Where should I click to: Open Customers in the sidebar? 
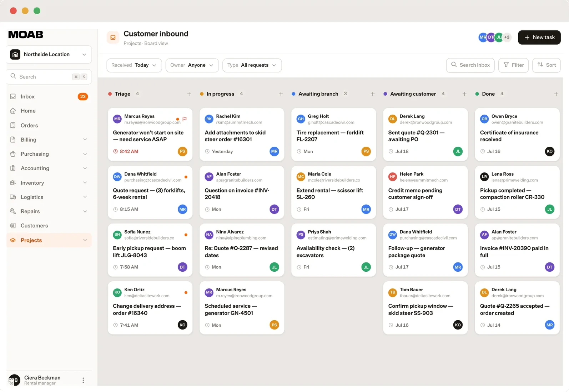49,226
